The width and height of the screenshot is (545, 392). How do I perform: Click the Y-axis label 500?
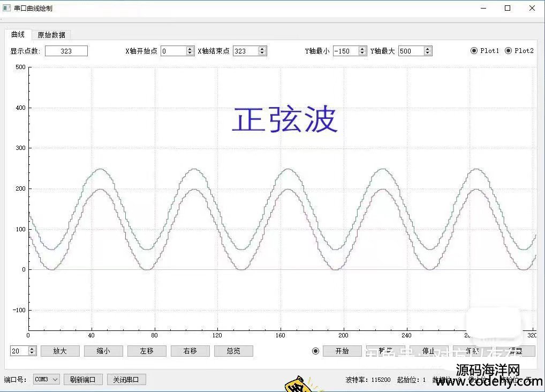(x=20, y=67)
